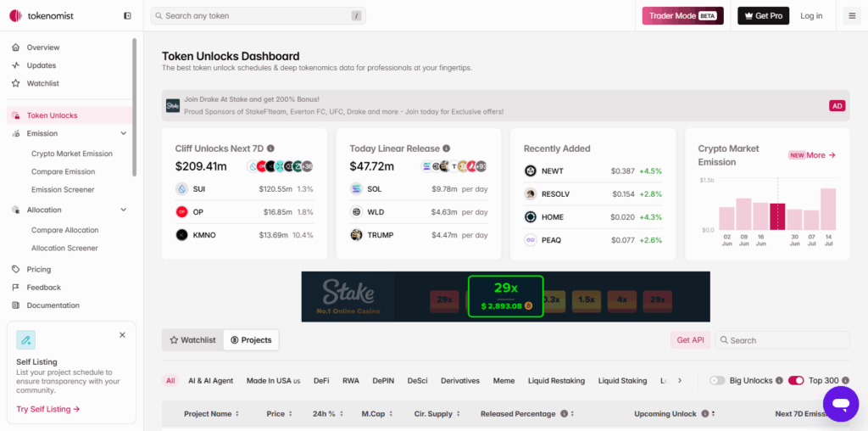Screen dimensions: 868x431
Task: Switch to the Watchlist tab
Action: point(192,340)
